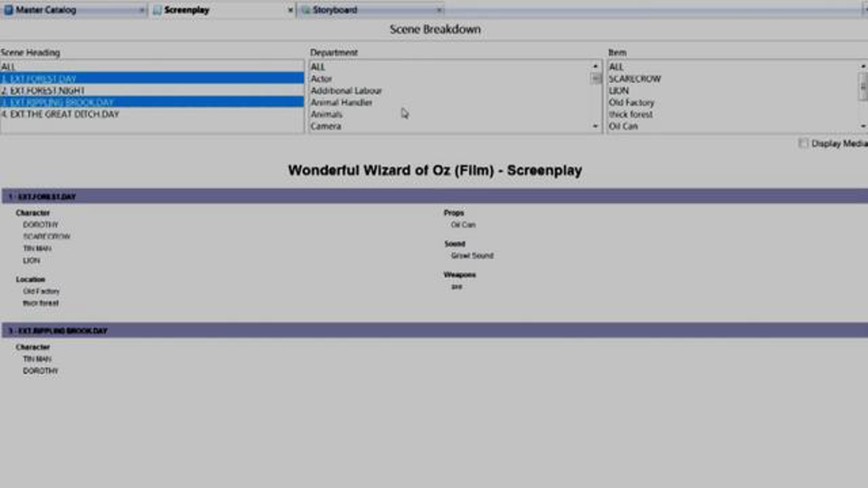Screen dimensions: 868x488
Task: Click the Item list scroll-down arrow
Action: pyautogui.click(x=863, y=126)
